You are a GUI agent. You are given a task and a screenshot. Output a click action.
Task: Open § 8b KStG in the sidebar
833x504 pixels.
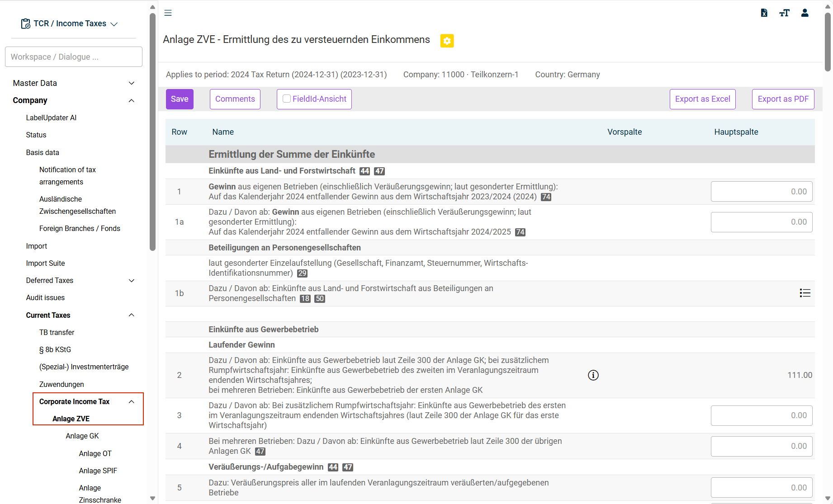pyautogui.click(x=55, y=349)
